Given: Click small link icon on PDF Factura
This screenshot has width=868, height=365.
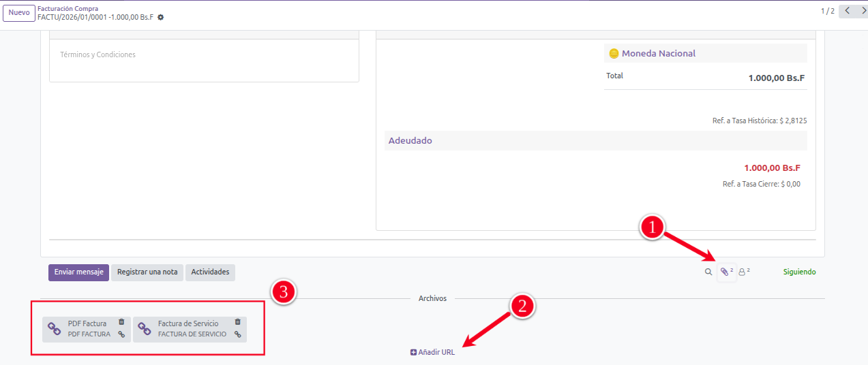Looking at the screenshot, I should point(121,334).
